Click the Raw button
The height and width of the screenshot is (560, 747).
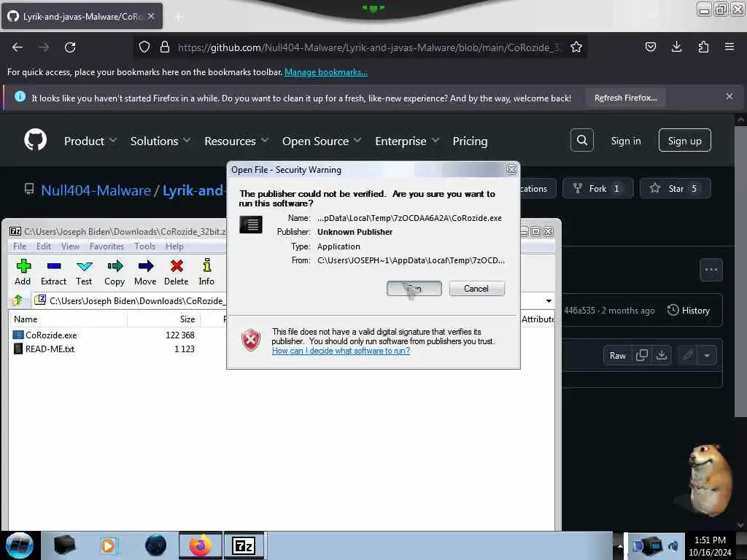pyautogui.click(x=617, y=356)
